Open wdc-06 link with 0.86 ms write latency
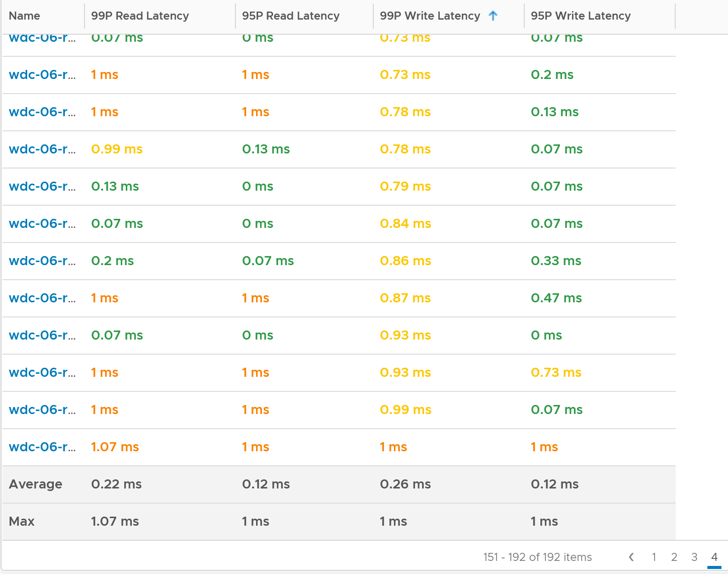This screenshot has width=728, height=574. [x=42, y=261]
